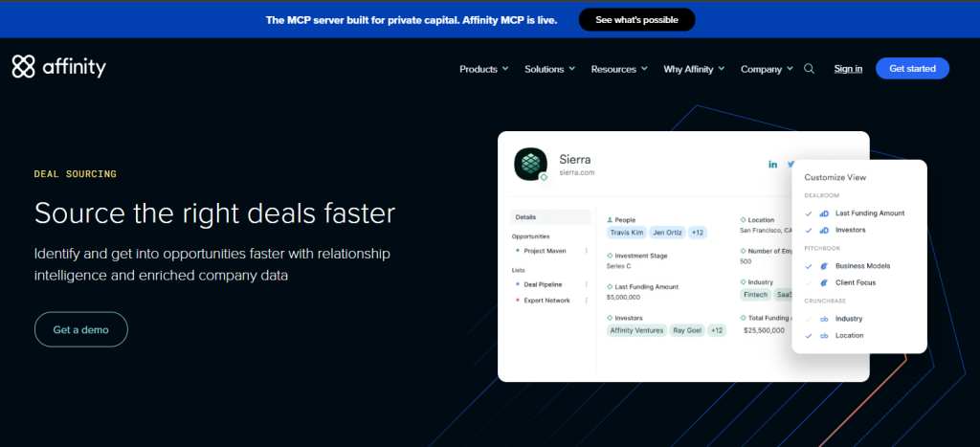Uncheck Crunchbase Location checkmark
The height and width of the screenshot is (447, 980).
809,336
